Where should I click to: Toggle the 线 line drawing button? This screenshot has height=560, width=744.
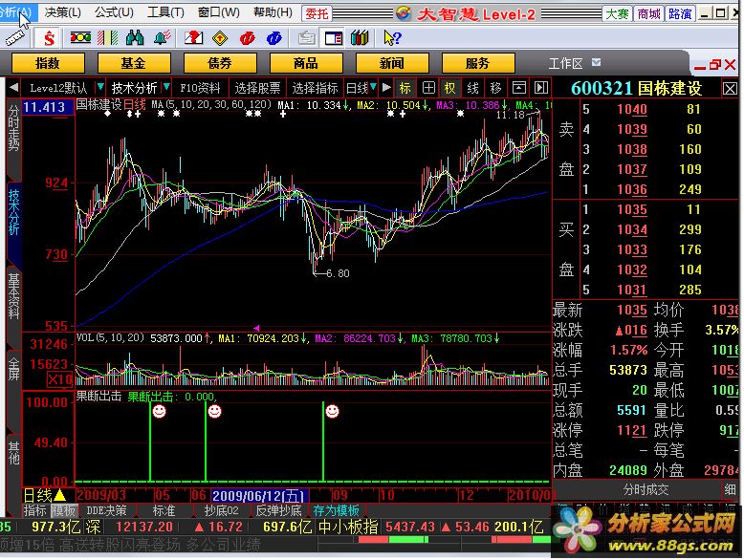472,88
